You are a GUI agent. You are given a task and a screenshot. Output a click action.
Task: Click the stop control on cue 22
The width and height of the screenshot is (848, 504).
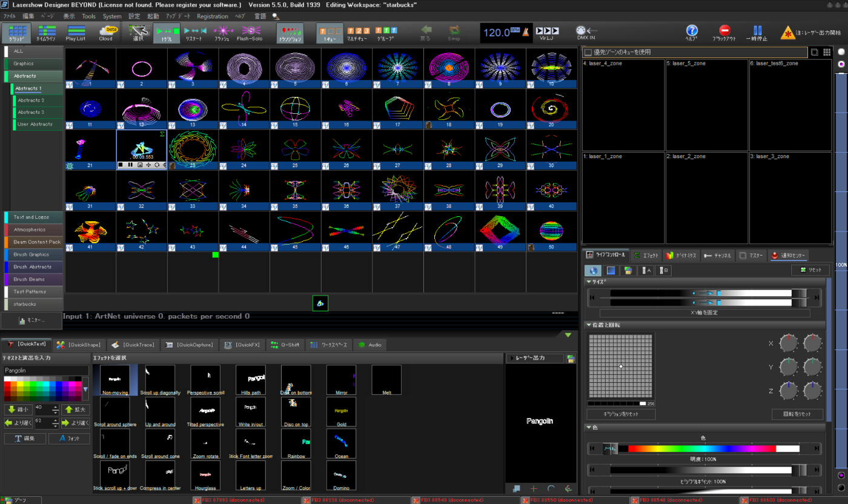click(121, 165)
